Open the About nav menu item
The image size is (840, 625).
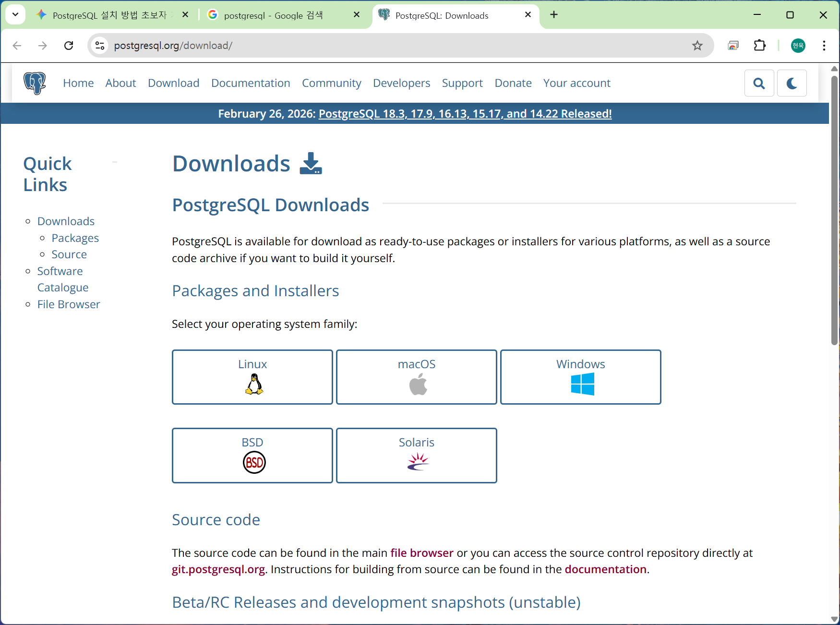click(120, 83)
